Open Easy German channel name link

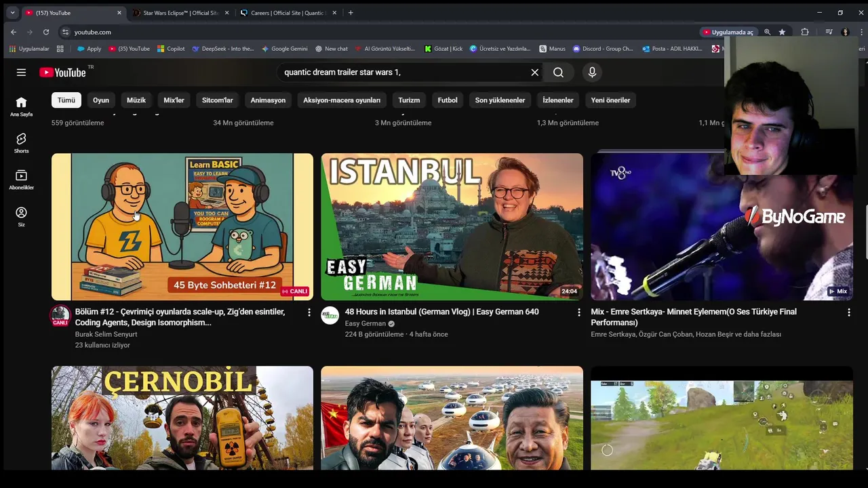click(365, 323)
